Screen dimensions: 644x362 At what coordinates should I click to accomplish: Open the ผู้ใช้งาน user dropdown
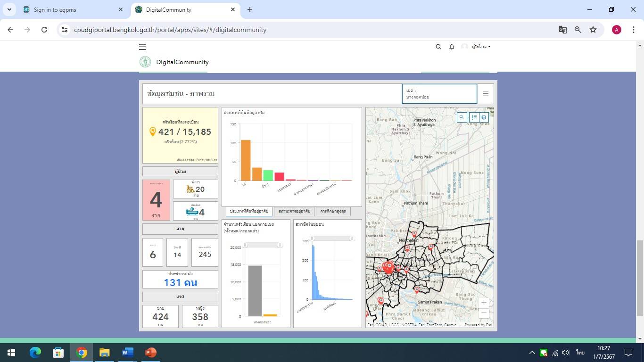coord(481,47)
